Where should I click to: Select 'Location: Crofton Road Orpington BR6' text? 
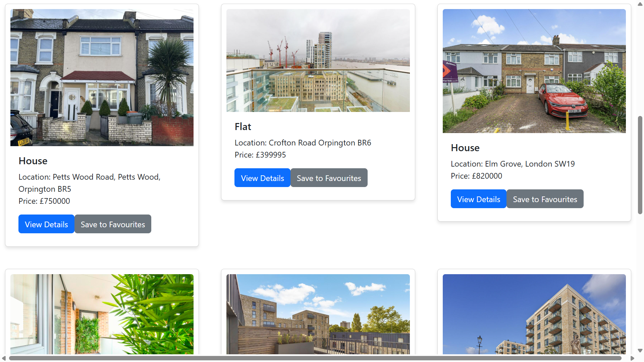click(x=303, y=143)
